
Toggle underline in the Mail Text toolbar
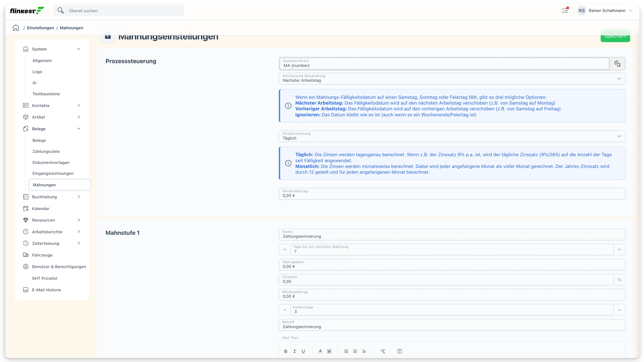(x=303, y=351)
